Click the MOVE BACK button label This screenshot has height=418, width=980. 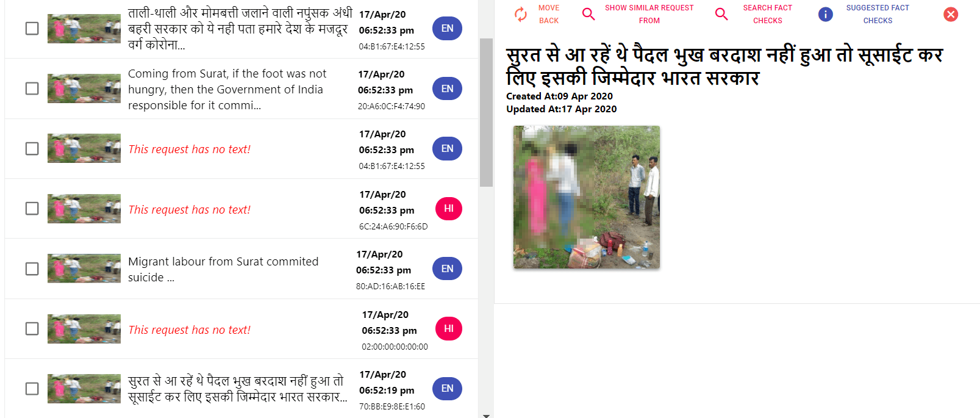[549, 14]
